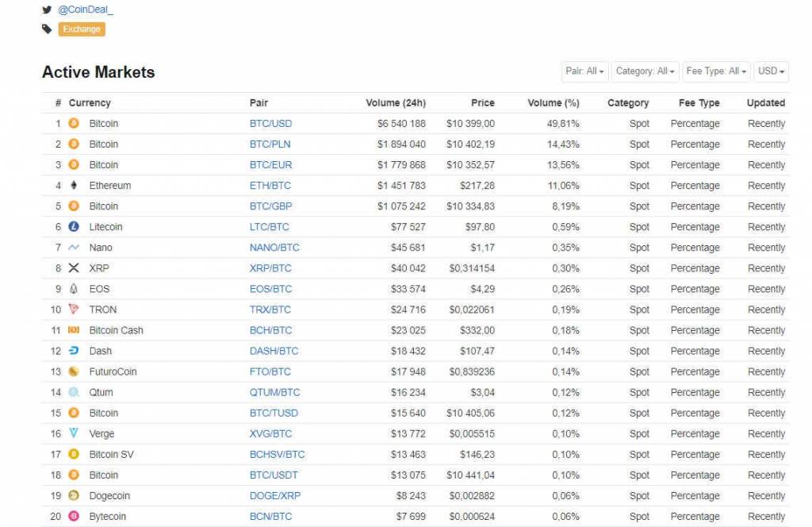Open the ETH/BTC pair link
This screenshot has height=527, width=812.
tap(270, 186)
